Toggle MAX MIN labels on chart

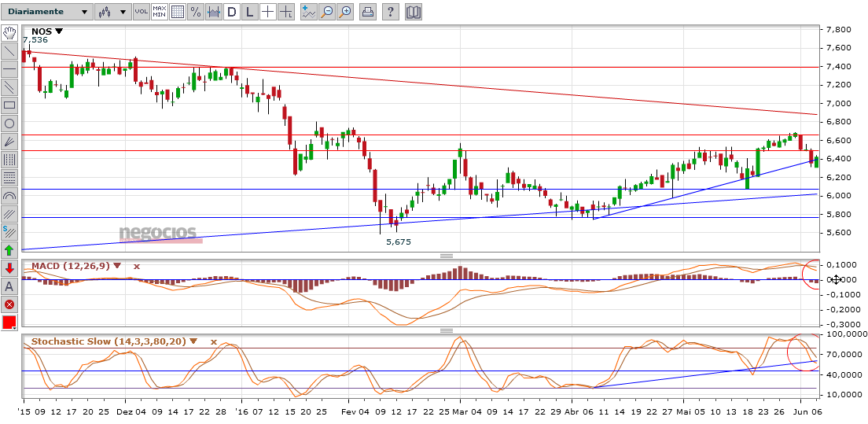click(x=159, y=12)
